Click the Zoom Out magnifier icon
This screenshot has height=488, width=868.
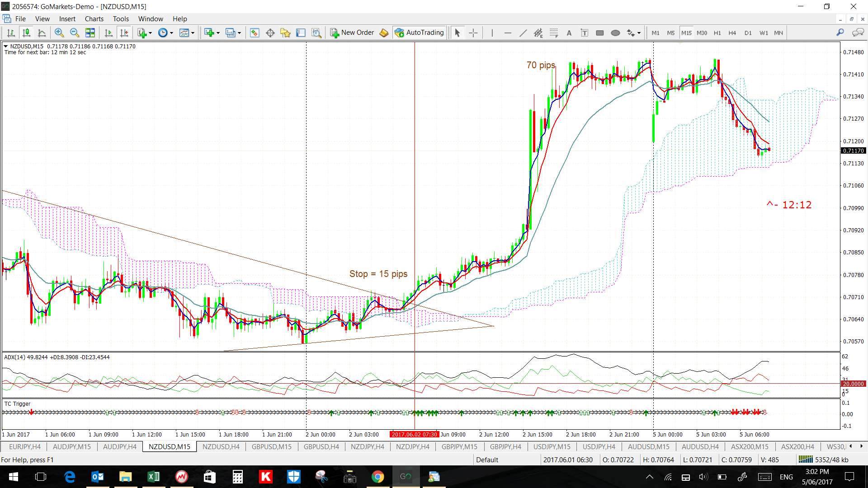pos(75,33)
